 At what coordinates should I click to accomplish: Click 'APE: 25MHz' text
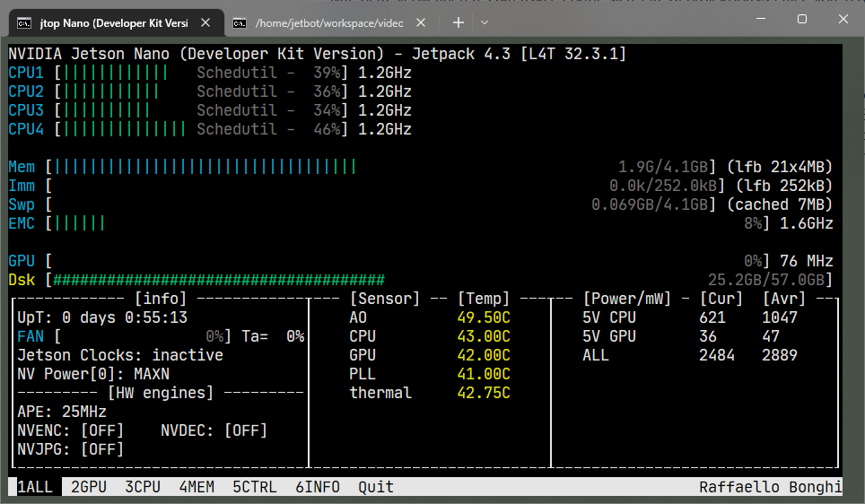click(62, 412)
